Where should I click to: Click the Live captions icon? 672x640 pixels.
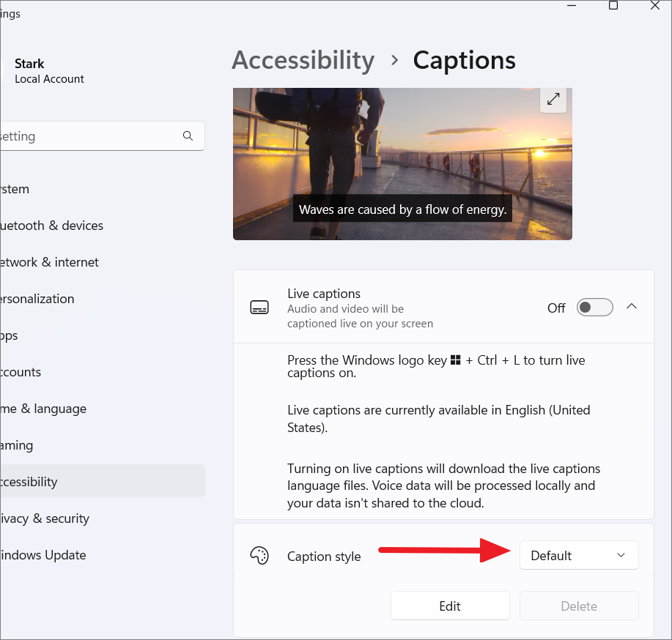(259, 308)
